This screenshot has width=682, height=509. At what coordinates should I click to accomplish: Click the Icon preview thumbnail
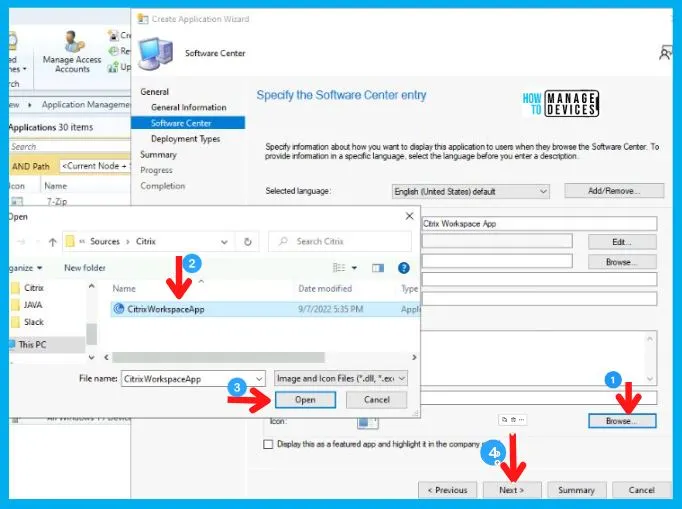pos(368,422)
